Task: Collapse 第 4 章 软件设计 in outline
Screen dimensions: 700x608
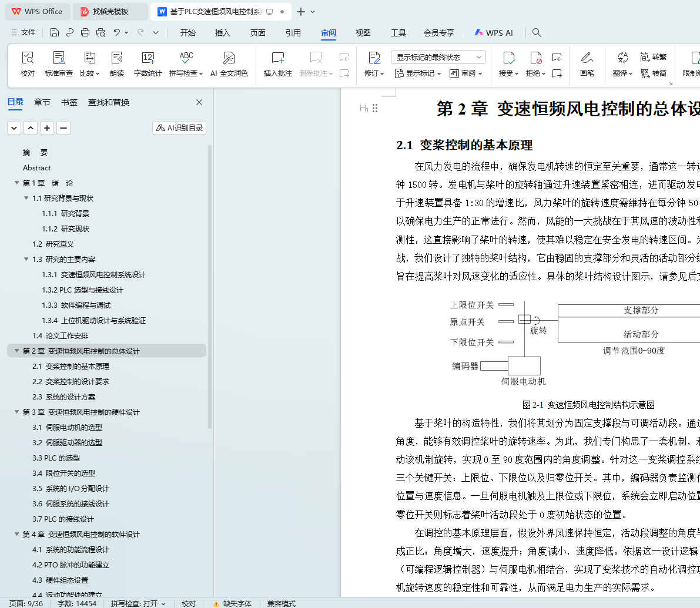Action: click(x=16, y=534)
